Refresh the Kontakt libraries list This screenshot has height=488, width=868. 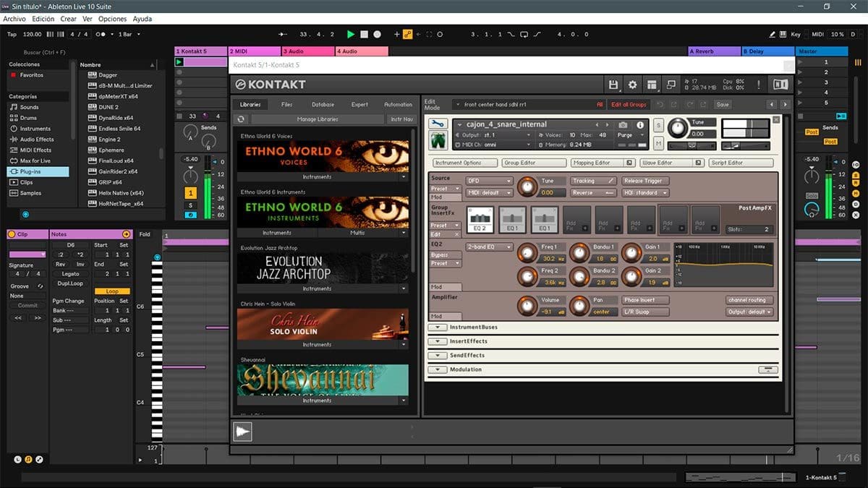(242, 119)
